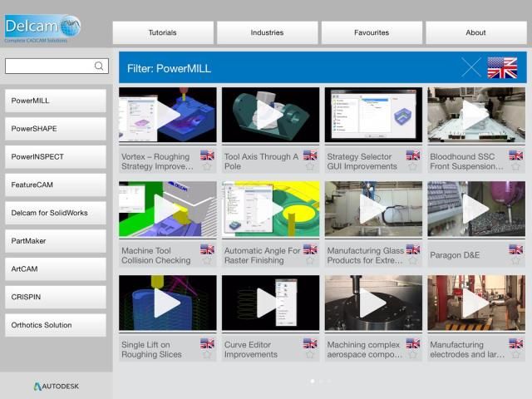The height and width of the screenshot is (399, 532).
Task: Open the Industries tab
Action: point(267,32)
